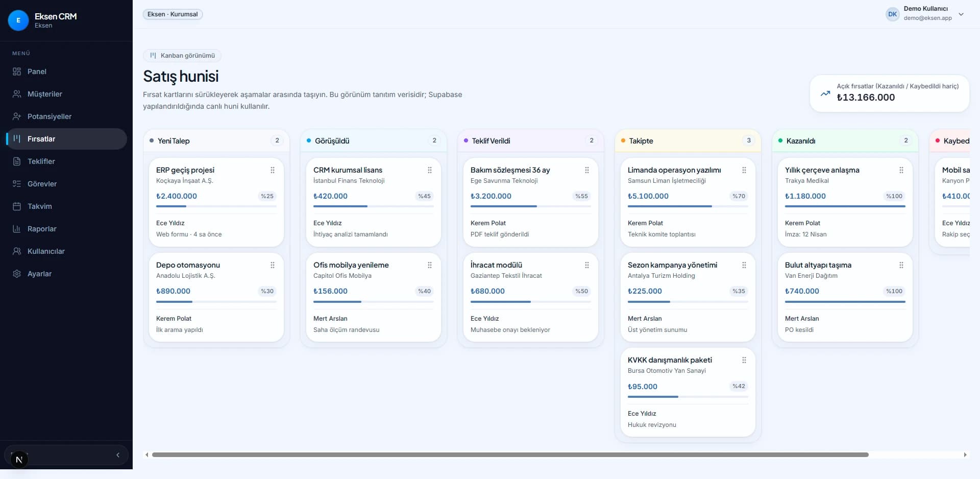980x479 pixels.
Task: Open the Teklifler section
Action: [41, 161]
